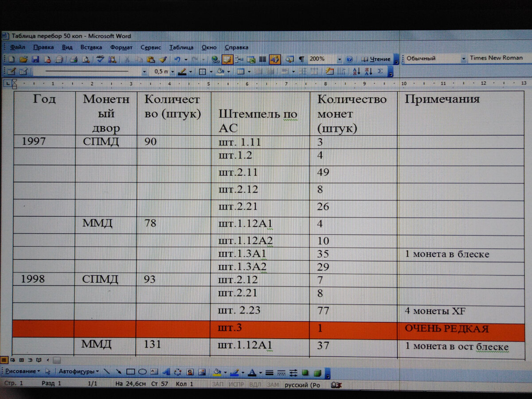
Task: Click the шт.3 cell in orange row
Action: [260, 329]
